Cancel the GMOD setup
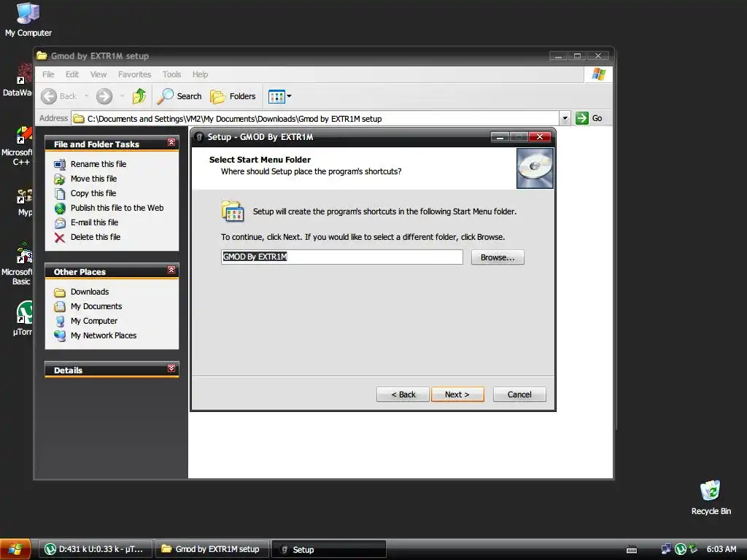Viewport: 747px width, 560px height. point(519,394)
